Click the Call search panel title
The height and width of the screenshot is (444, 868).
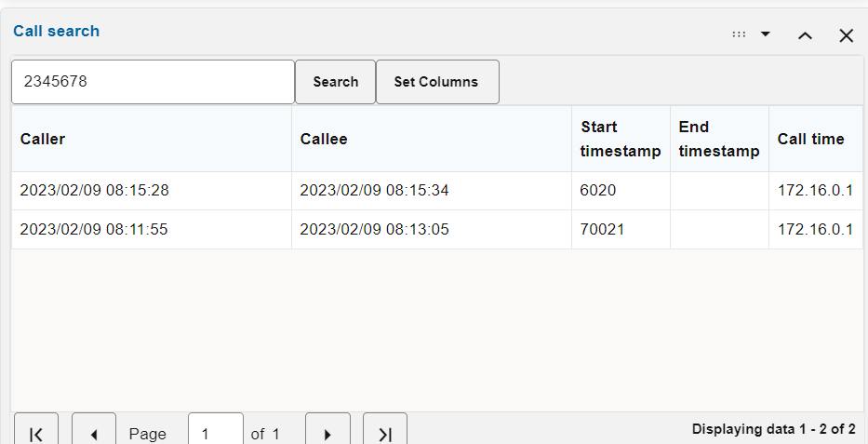coord(56,31)
